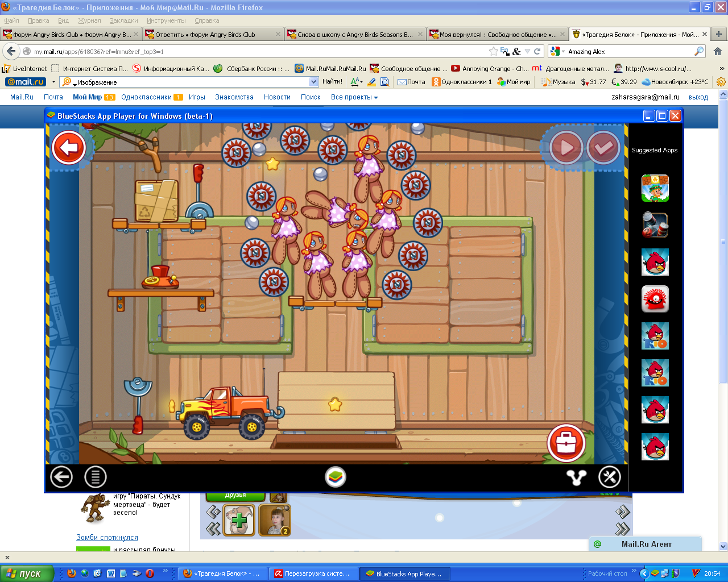Open the Почта toolbar shortcut
Screen dimensions: 728x582
[411, 82]
